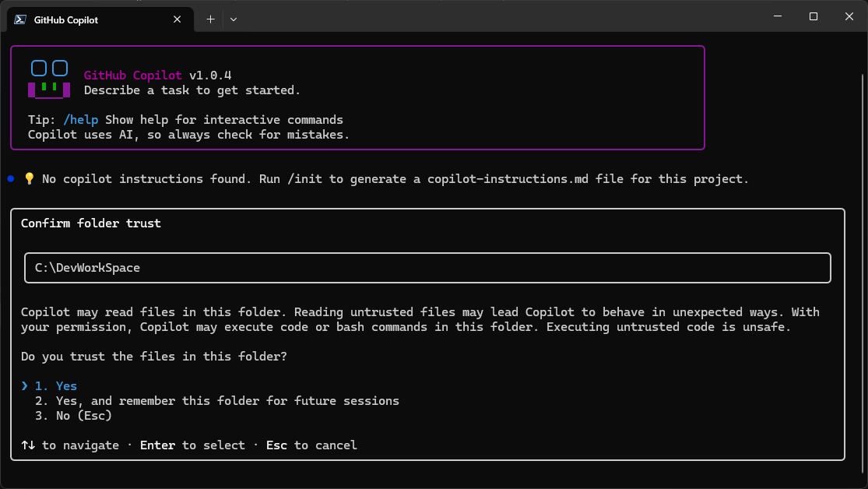Select the No (Esc) option

(x=73, y=416)
